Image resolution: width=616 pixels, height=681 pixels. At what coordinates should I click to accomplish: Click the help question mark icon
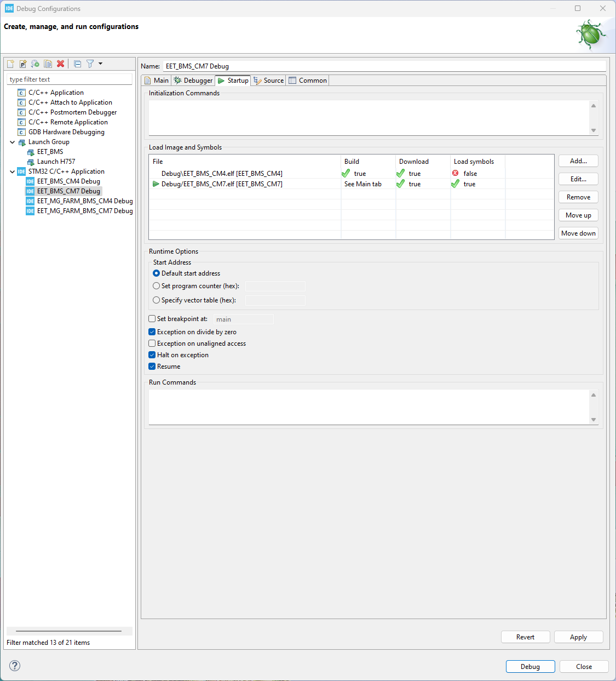click(x=15, y=666)
